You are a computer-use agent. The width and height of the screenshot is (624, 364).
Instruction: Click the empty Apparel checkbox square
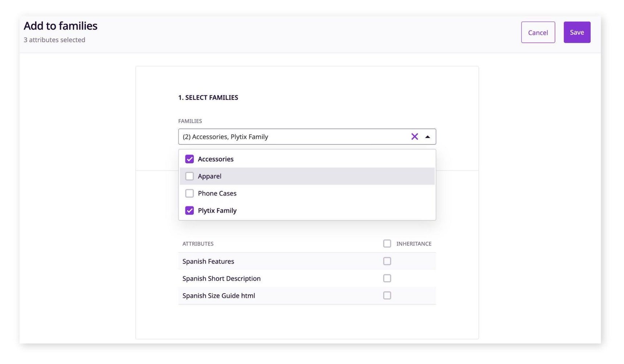[x=189, y=176]
